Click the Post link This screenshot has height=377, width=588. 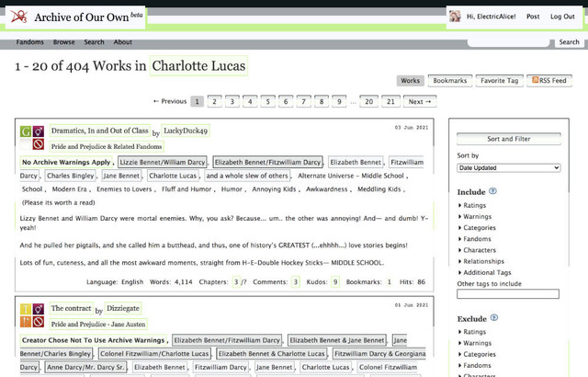pos(533,17)
